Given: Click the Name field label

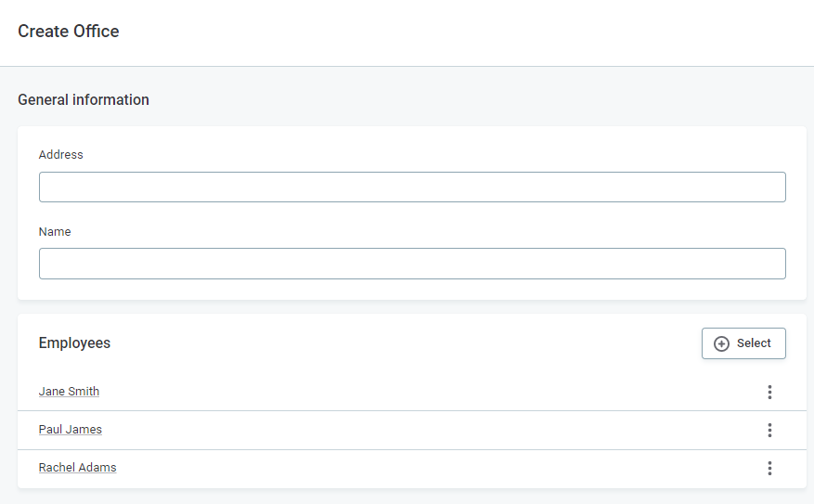Looking at the screenshot, I should (x=55, y=232).
